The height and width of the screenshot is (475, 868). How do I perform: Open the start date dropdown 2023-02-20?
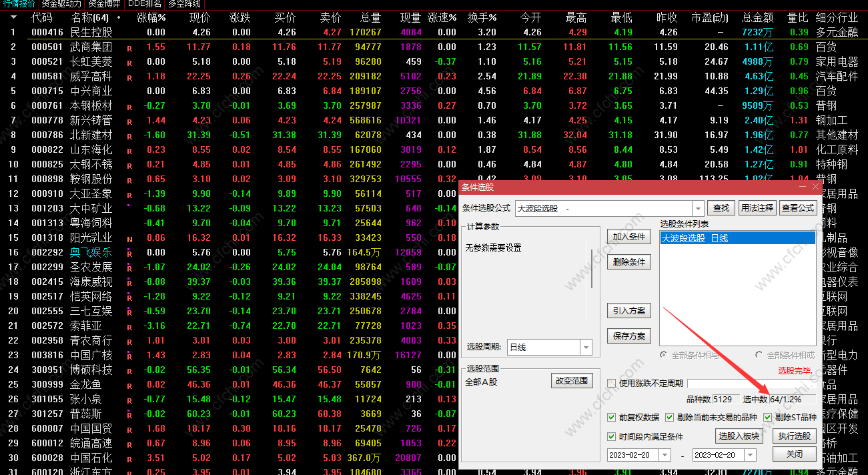(664, 455)
